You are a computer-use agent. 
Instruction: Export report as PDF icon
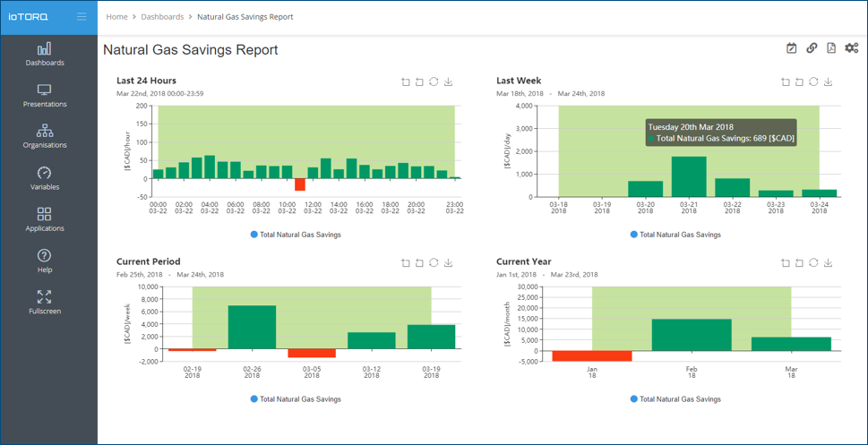[x=831, y=48]
